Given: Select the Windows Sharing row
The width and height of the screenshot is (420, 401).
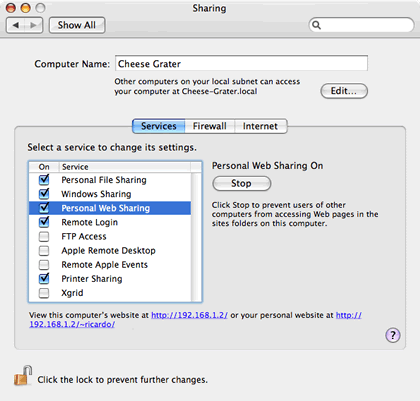Looking at the screenshot, I should click(110, 194).
